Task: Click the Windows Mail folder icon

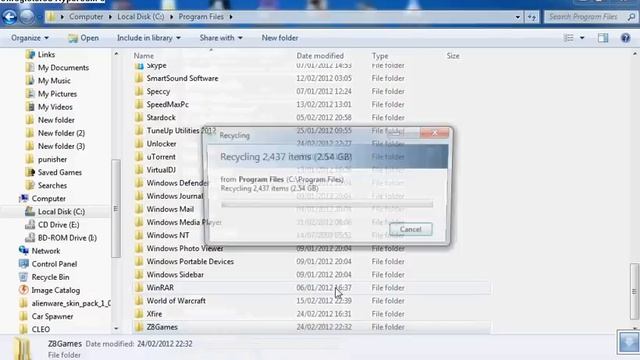Action: coord(139,209)
